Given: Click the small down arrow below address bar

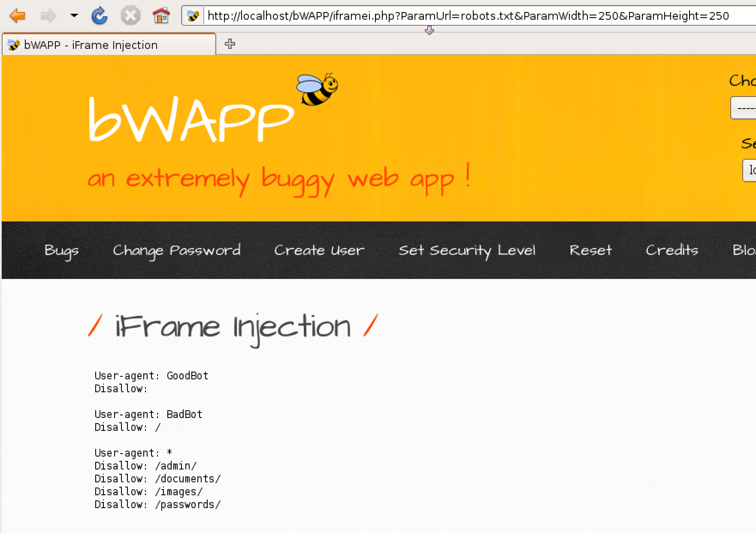Looking at the screenshot, I should [x=429, y=30].
